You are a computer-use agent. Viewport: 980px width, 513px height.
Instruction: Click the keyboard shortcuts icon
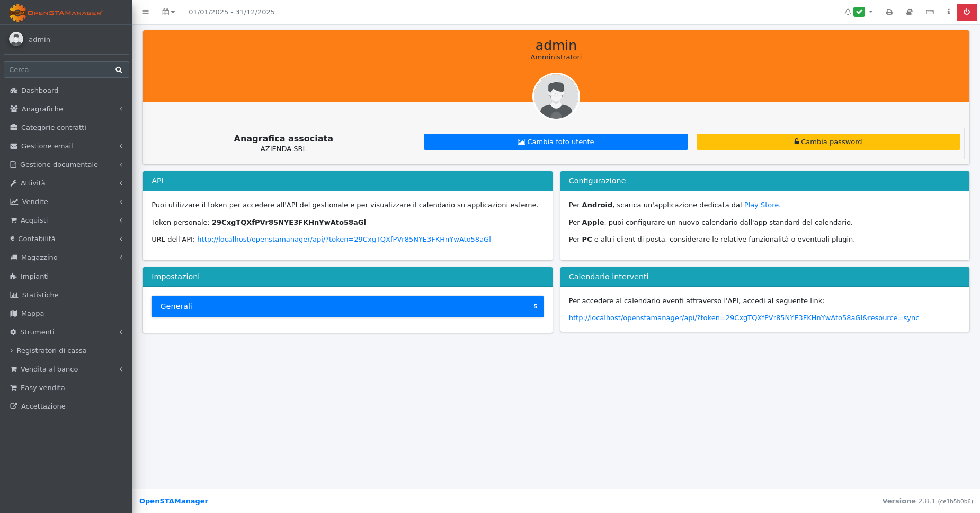click(x=930, y=12)
